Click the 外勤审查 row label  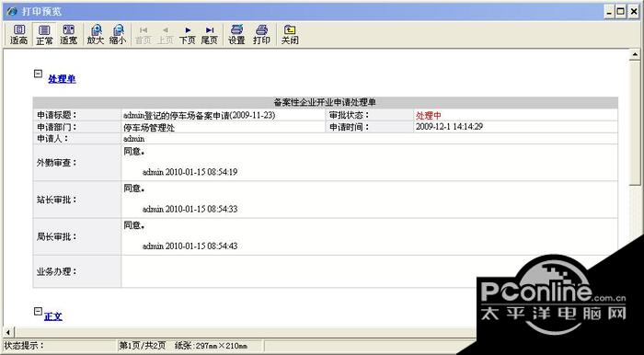[57, 163]
